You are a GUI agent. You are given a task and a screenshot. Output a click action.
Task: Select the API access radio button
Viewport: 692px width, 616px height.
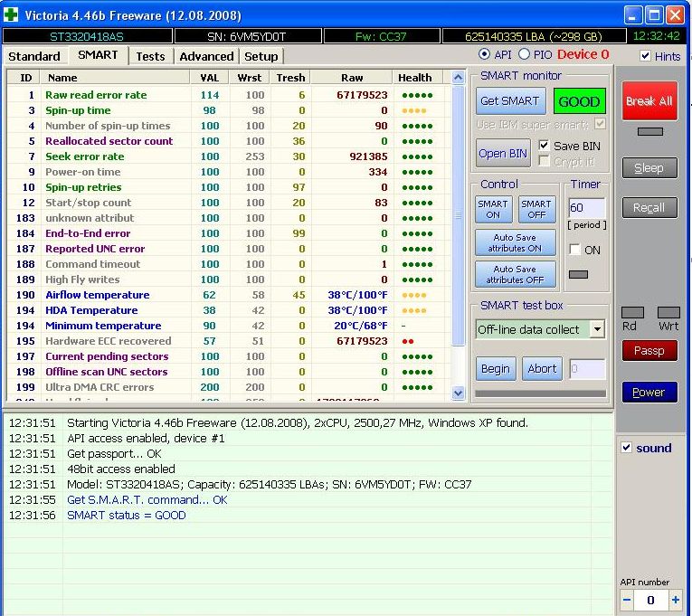tap(484, 54)
